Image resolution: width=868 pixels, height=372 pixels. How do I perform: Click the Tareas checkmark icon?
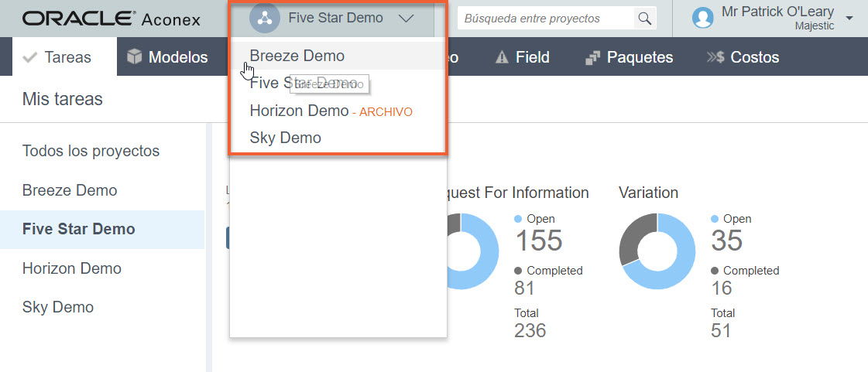tap(30, 57)
